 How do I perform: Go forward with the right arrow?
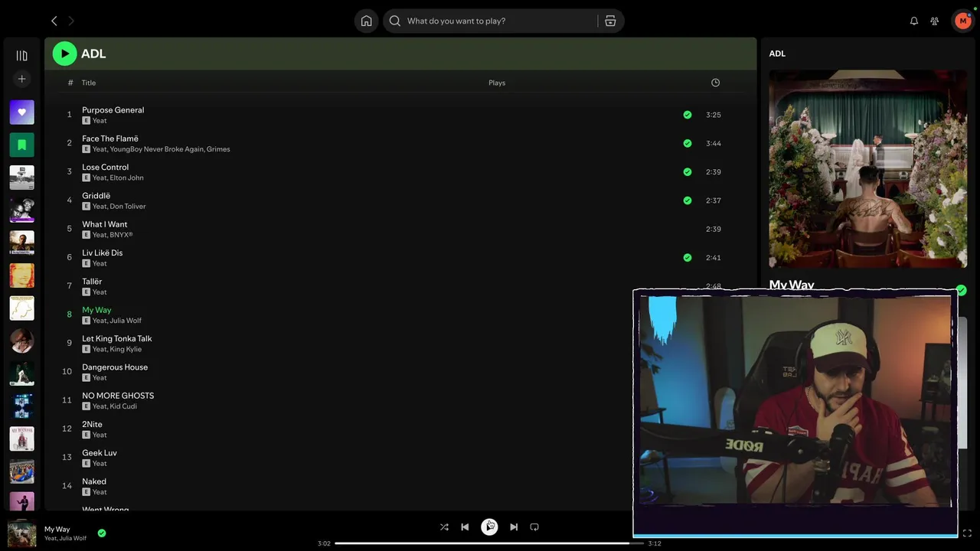point(71,21)
